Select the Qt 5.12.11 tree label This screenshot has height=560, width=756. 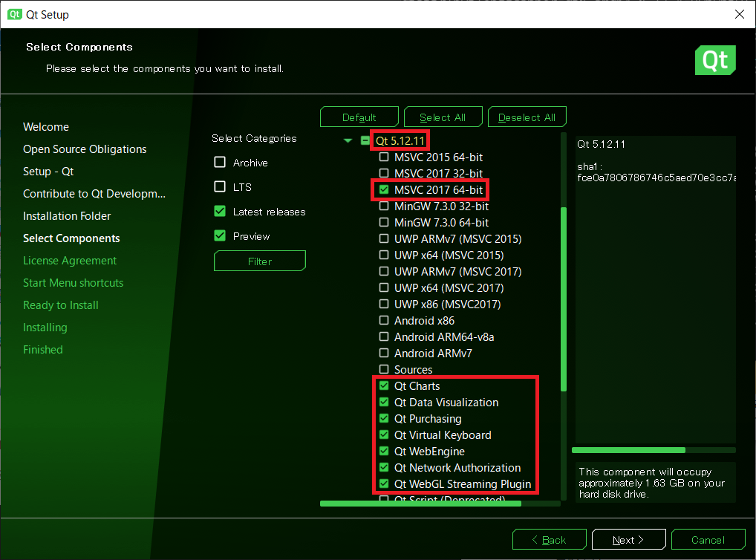pyautogui.click(x=400, y=141)
